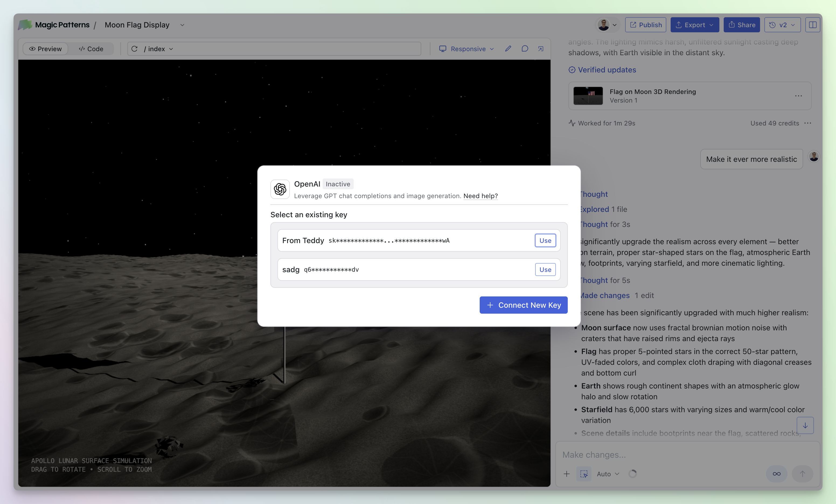The image size is (836, 504).
Task: Click the plus attachment icon in chat
Action: tap(567, 474)
